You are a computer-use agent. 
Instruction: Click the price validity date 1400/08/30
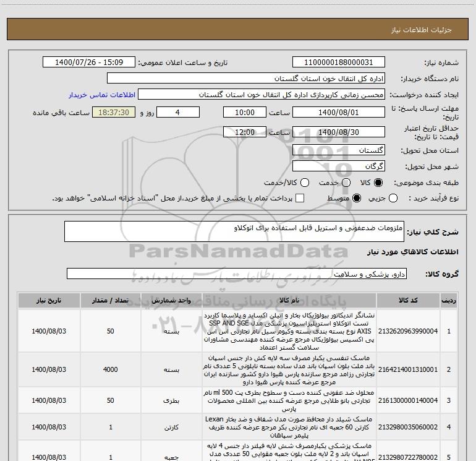[339, 132]
